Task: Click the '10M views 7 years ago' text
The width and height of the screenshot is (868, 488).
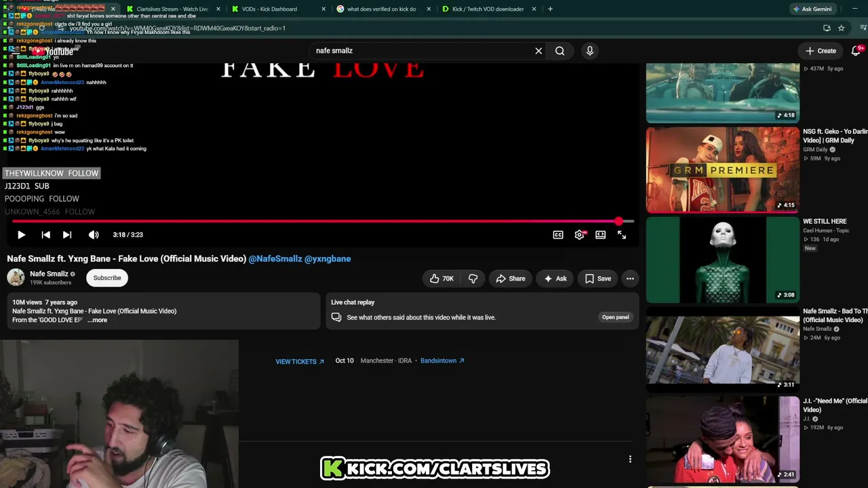Action: point(45,302)
